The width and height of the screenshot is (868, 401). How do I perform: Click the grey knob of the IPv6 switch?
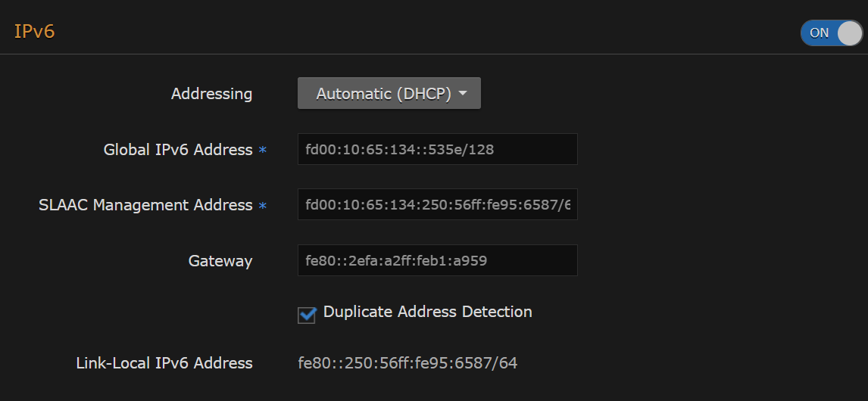coord(849,33)
